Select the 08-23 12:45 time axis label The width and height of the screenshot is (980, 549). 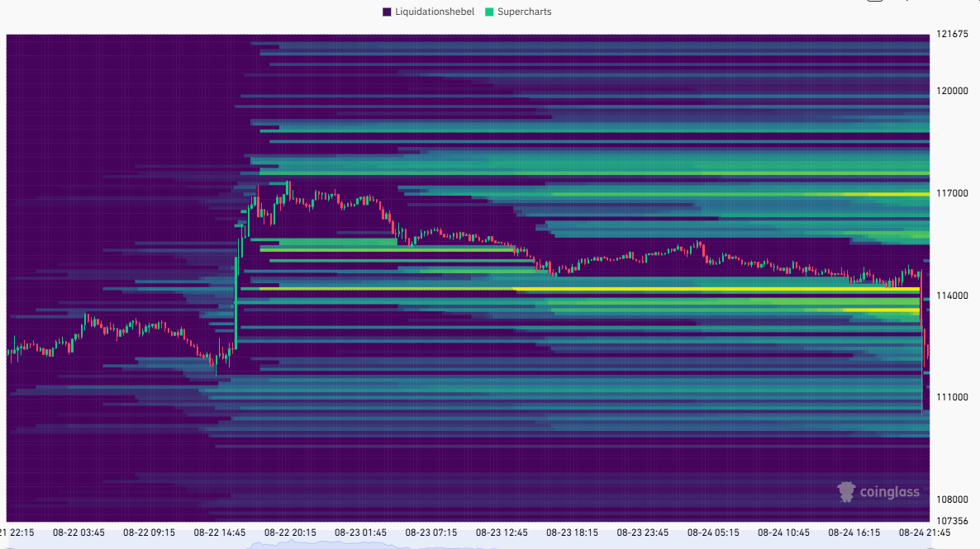coord(502,533)
